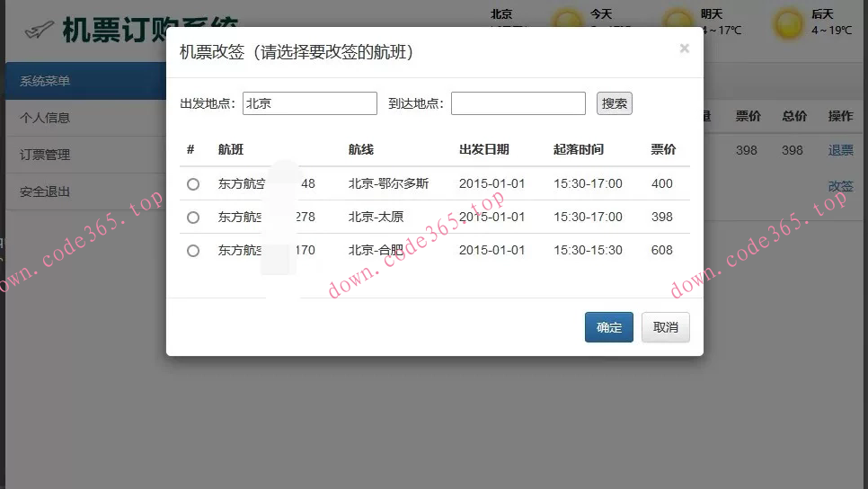Click the 到达地点 input field

coord(518,103)
